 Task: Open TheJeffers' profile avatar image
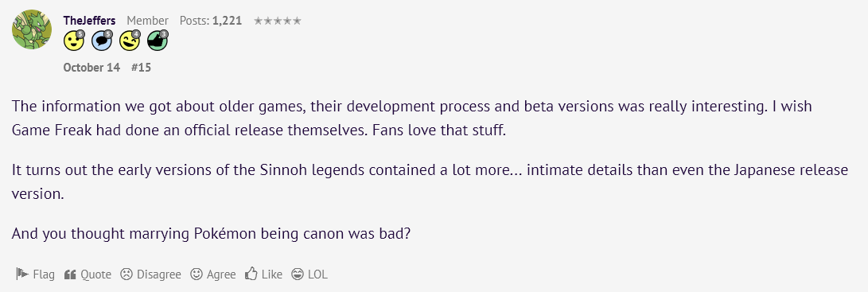[32, 29]
